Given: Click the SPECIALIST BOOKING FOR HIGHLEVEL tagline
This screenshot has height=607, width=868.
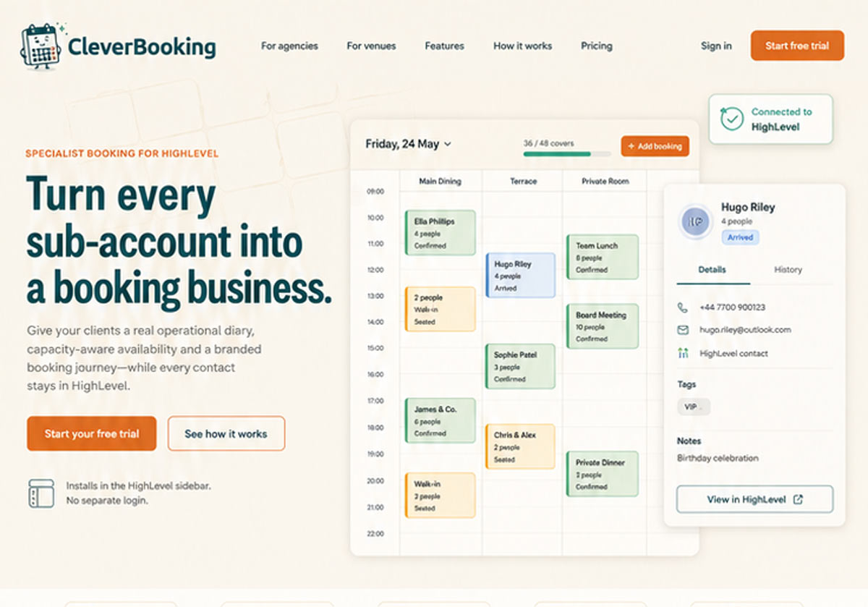Looking at the screenshot, I should click(x=122, y=153).
